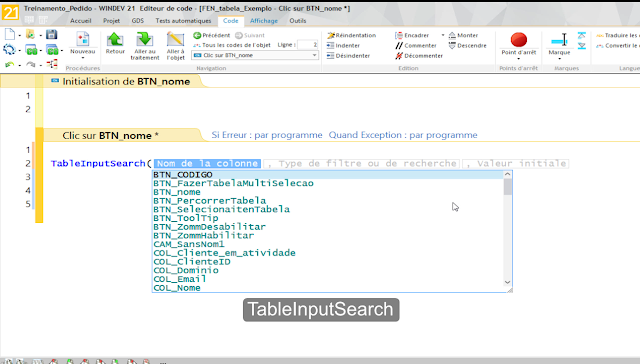Image resolution: width=640 pixels, height=364 pixels.
Task: Open the Accueil ribbon tab
Action: [80, 21]
